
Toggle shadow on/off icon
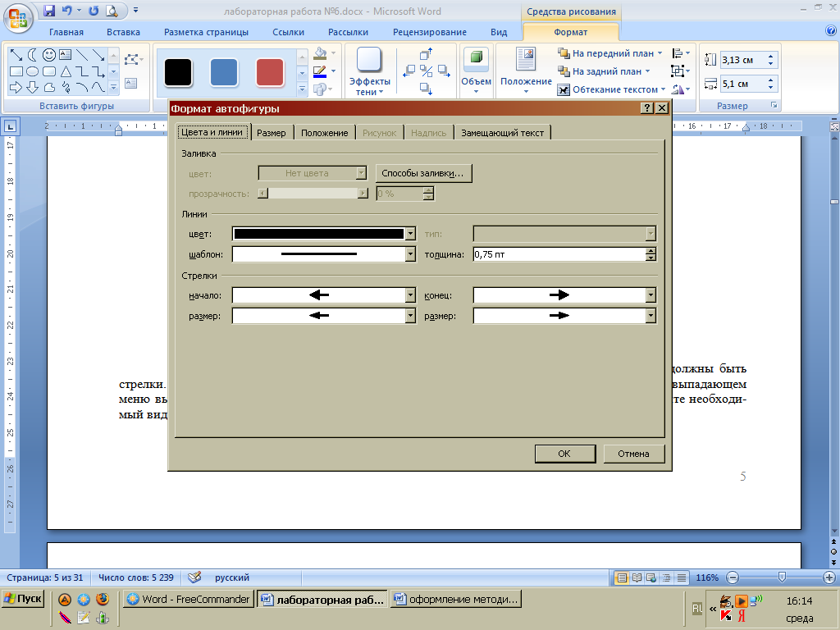coord(427,71)
